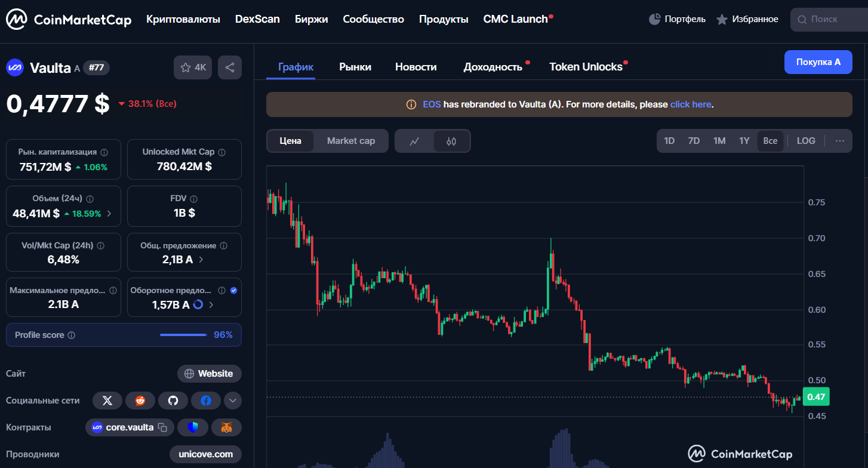This screenshot has height=468, width=868.
Task: Show info for Объем (24ч)
Action: [x=90, y=199]
